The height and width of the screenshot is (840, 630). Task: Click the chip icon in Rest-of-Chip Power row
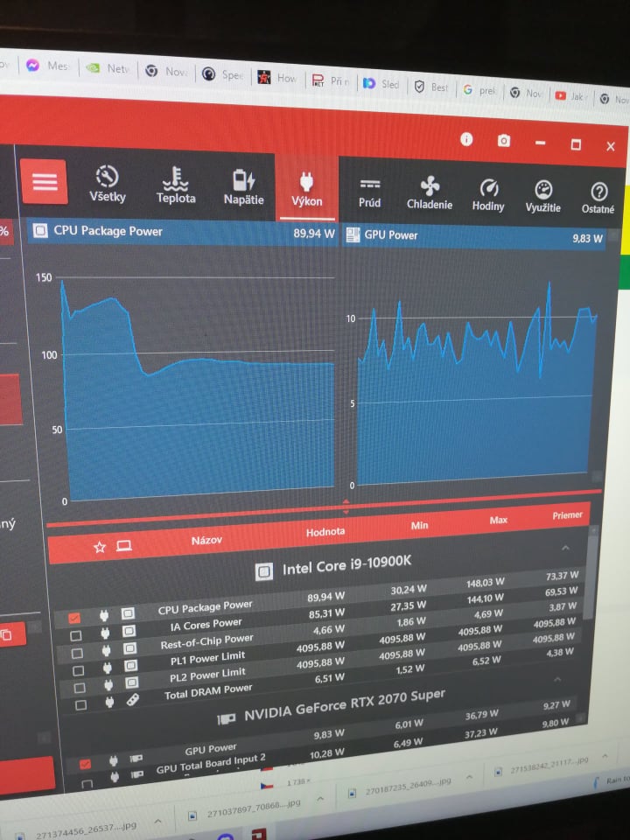pos(129,648)
